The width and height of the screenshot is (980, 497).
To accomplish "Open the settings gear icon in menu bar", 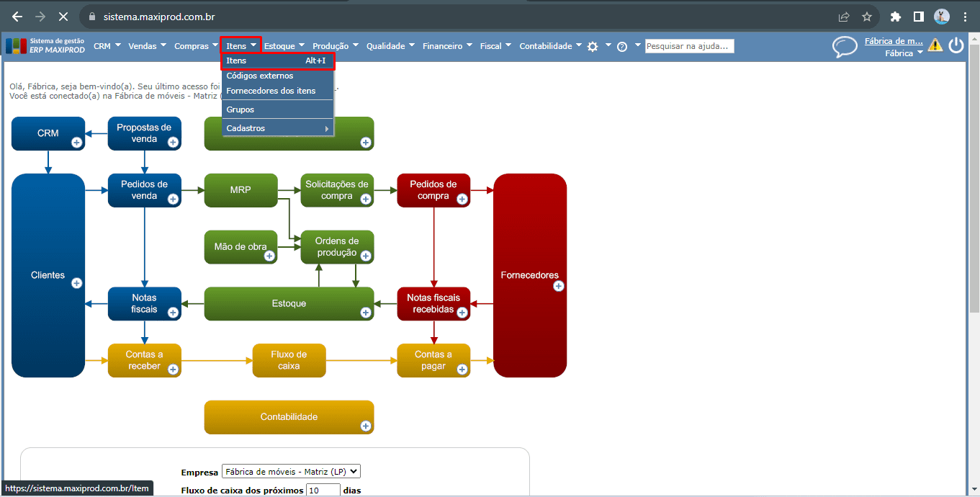I will pos(593,46).
